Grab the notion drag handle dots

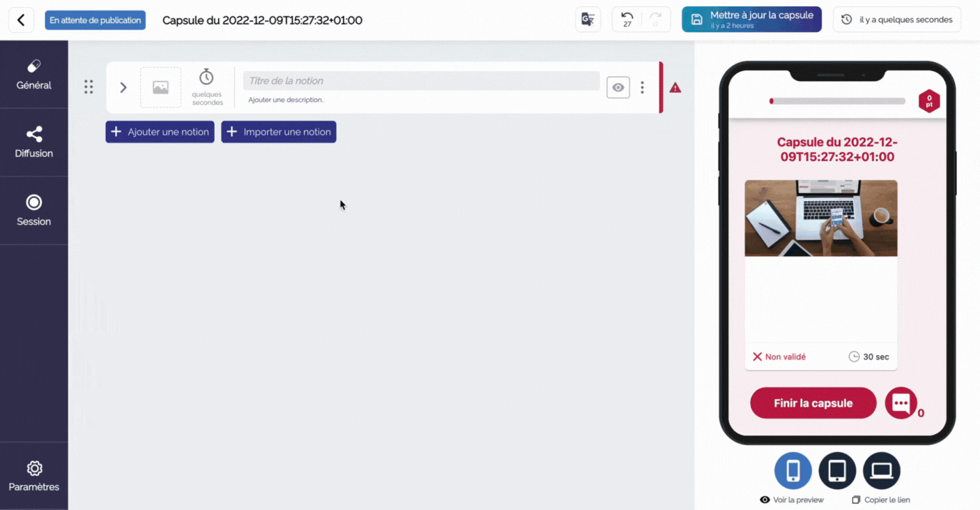(x=89, y=87)
